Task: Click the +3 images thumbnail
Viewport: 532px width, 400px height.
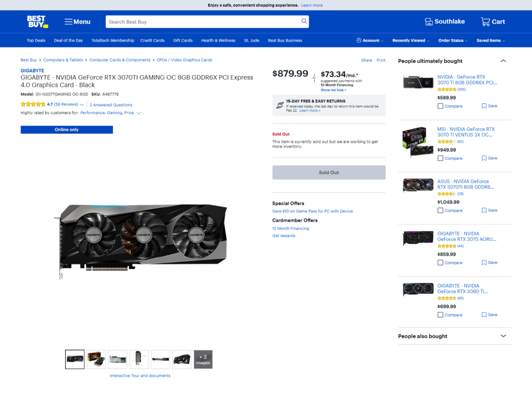Action: click(x=203, y=359)
